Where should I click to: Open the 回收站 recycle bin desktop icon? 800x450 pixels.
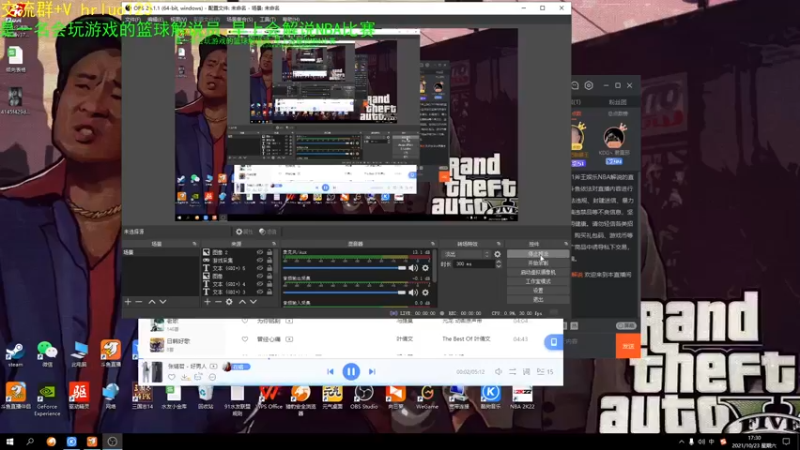(206, 397)
